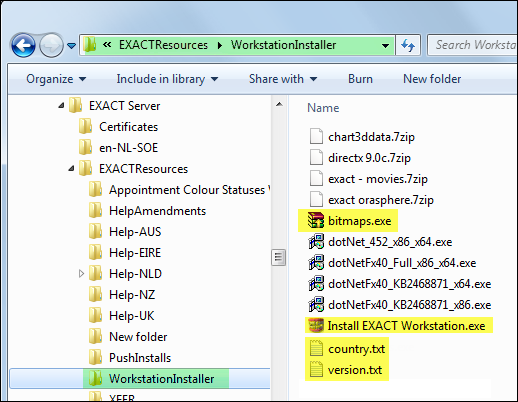The image size is (518, 402).
Task: Click the text file icon of version.txt
Action: point(316,369)
